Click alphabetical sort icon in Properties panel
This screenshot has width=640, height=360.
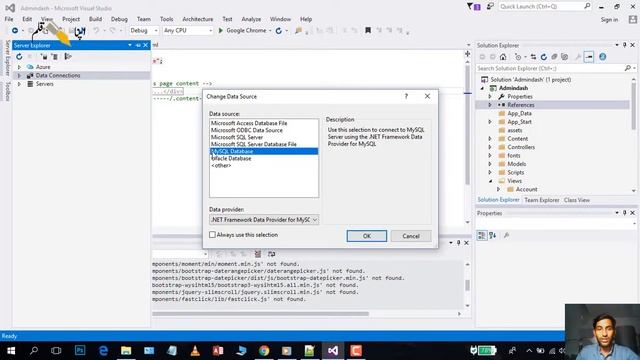[493, 235]
